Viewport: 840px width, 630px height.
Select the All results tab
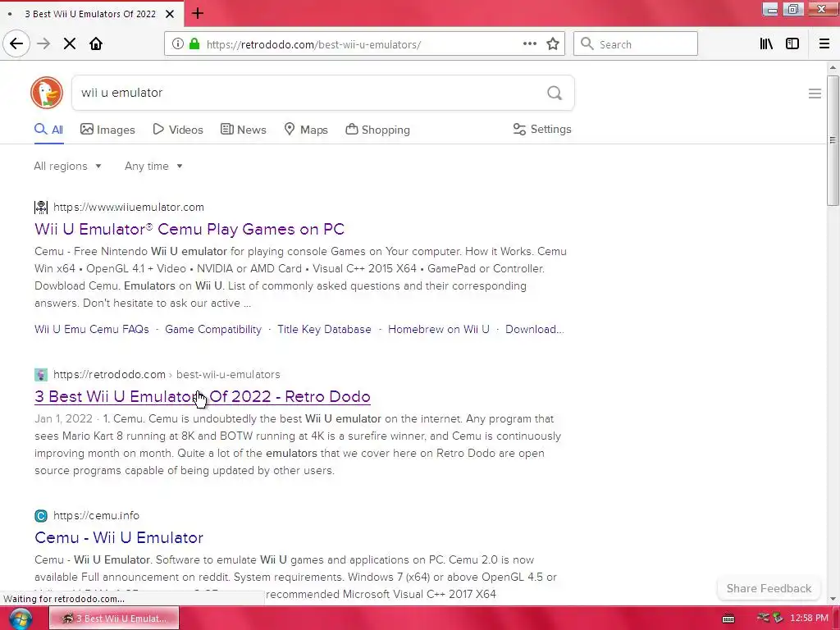pos(48,130)
